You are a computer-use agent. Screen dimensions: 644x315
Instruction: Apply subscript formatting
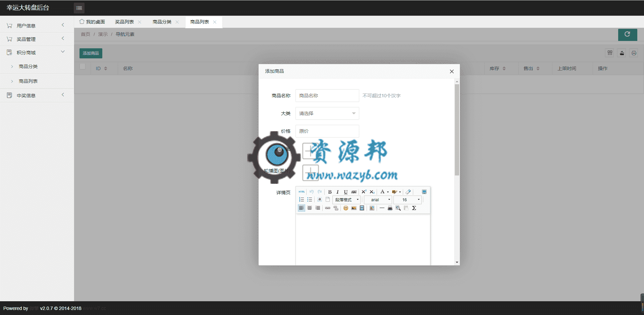pyautogui.click(x=372, y=192)
